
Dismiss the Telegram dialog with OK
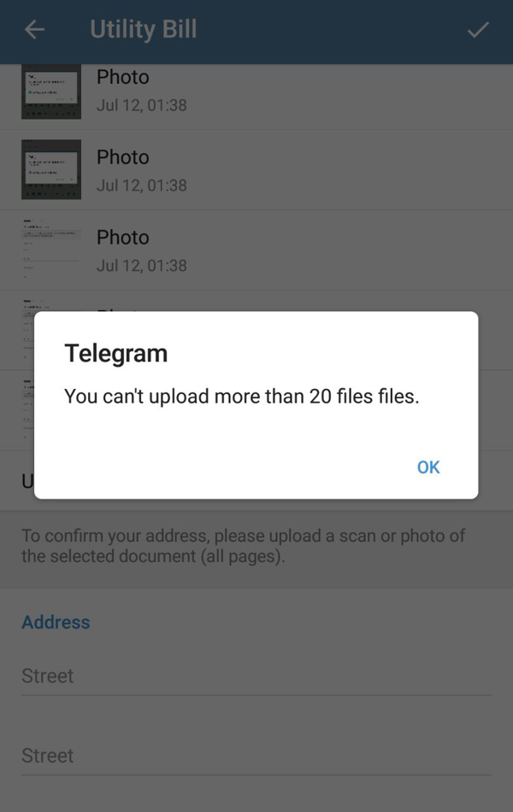tap(428, 467)
